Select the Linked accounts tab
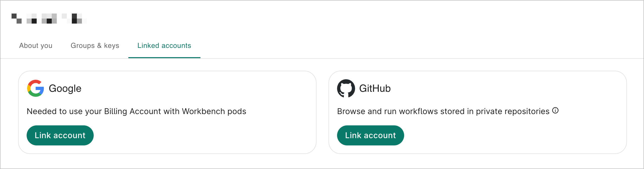The height and width of the screenshot is (169, 644). point(164,46)
